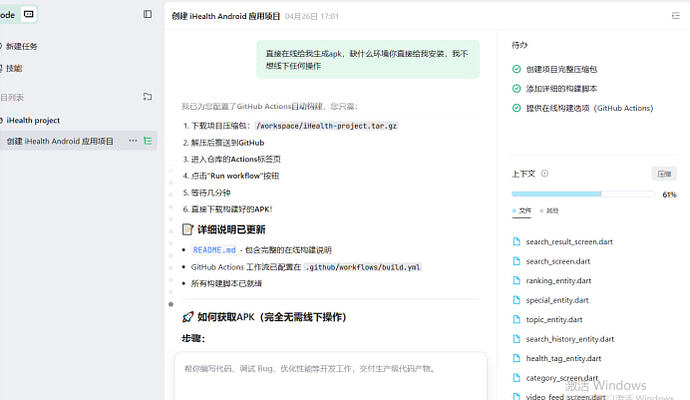Click the mode icon beside 'ode' logo
Image resolution: width=690 pixels, height=400 pixels.
[x=29, y=14]
